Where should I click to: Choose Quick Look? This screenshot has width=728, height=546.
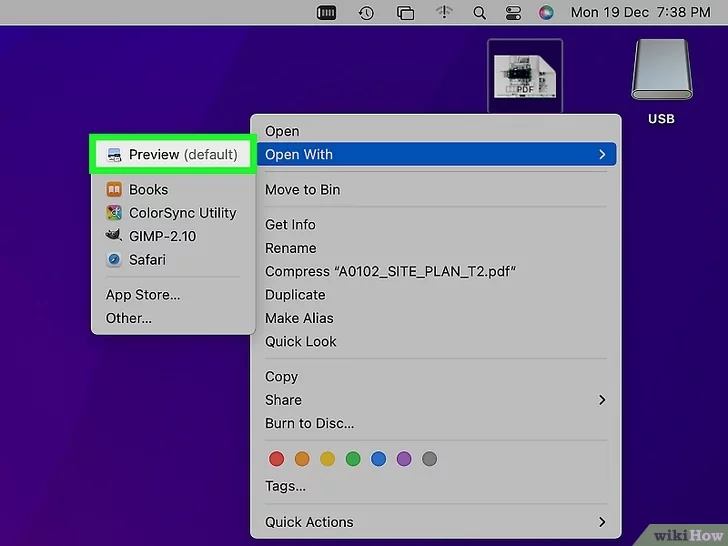click(436, 342)
